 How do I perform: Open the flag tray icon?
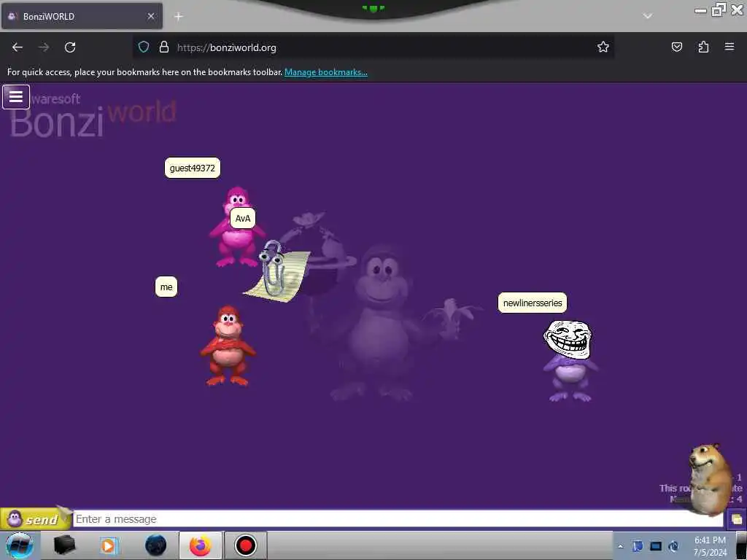[638, 546]
